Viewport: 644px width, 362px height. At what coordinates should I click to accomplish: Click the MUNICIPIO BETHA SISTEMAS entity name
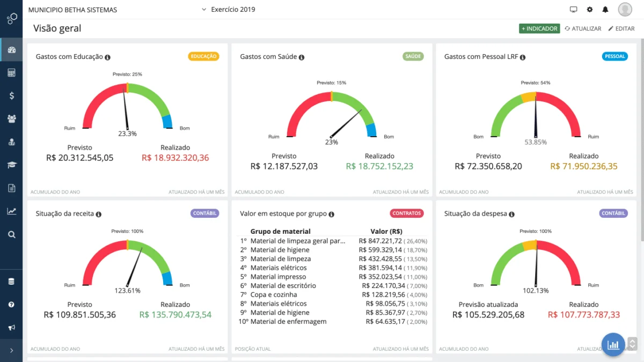[72, 10]
